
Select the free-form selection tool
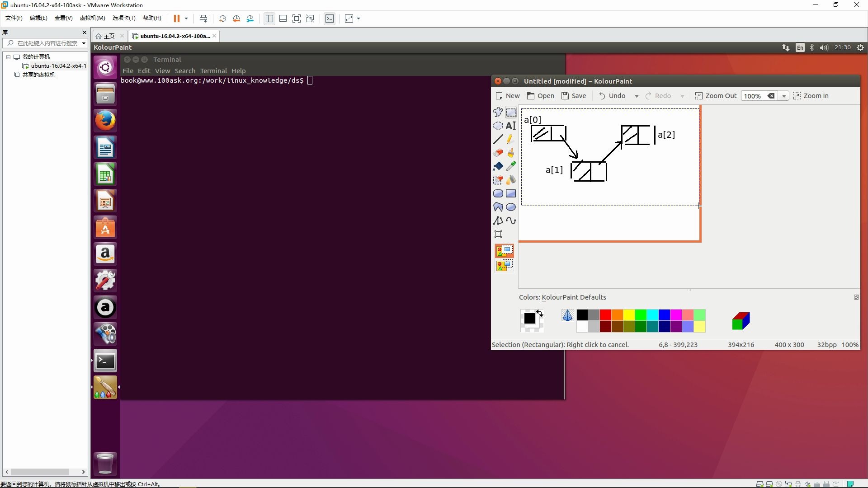click(498, 113)
